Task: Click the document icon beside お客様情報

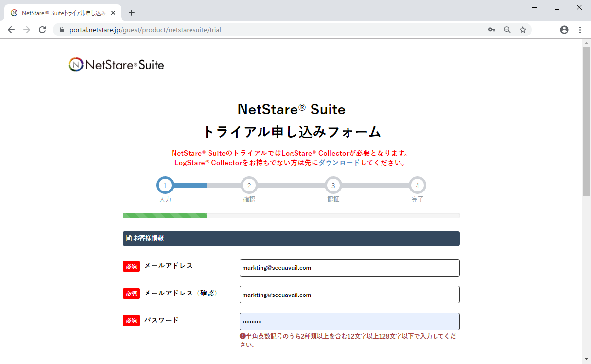Action: click(129, 238)
